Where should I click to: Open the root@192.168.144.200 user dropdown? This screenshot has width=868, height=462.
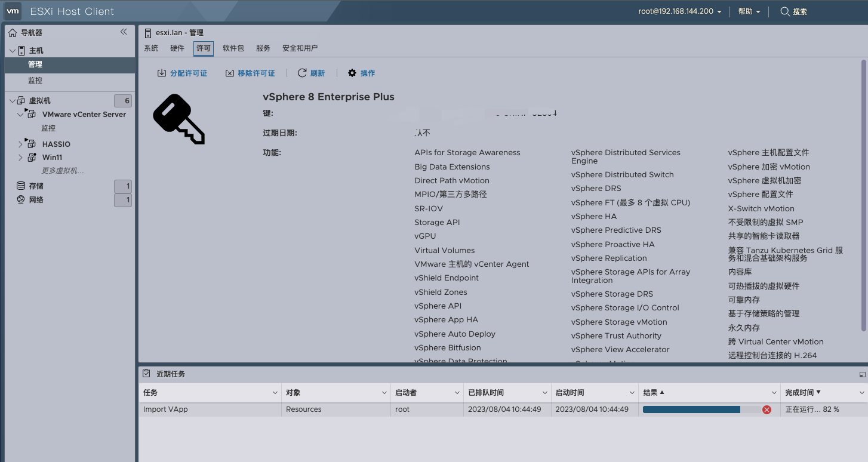point(679,11)
